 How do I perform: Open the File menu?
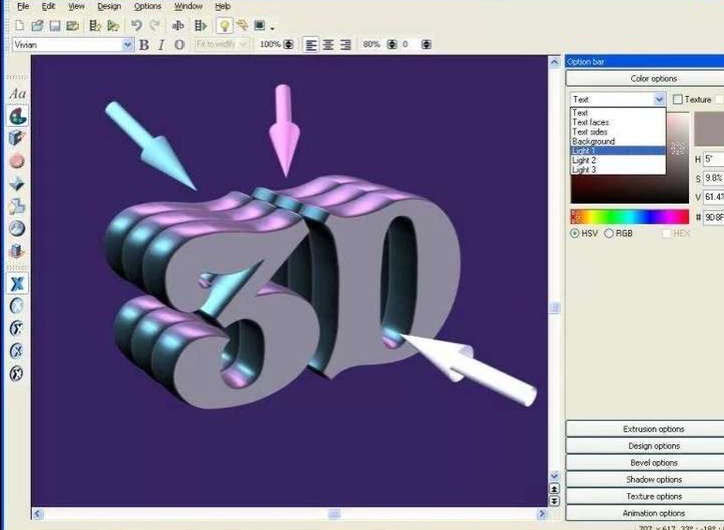(x=23, y=6)
